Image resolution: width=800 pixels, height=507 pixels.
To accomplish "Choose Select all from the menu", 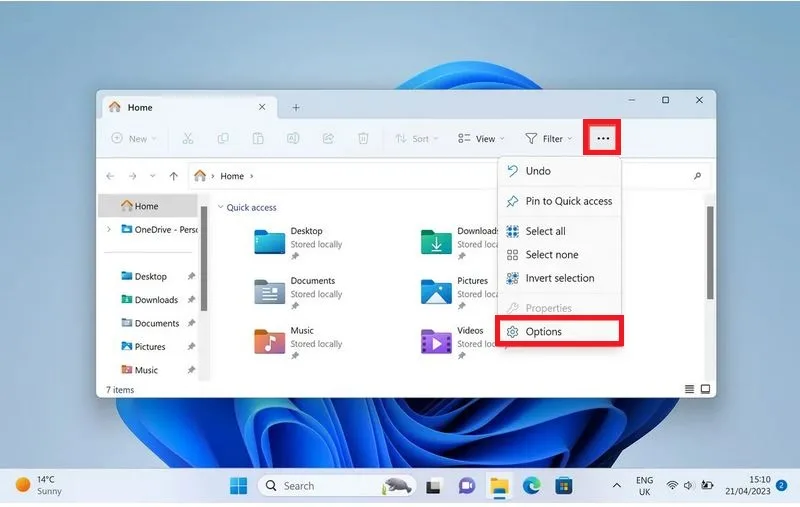I will [x=559, y=231].
